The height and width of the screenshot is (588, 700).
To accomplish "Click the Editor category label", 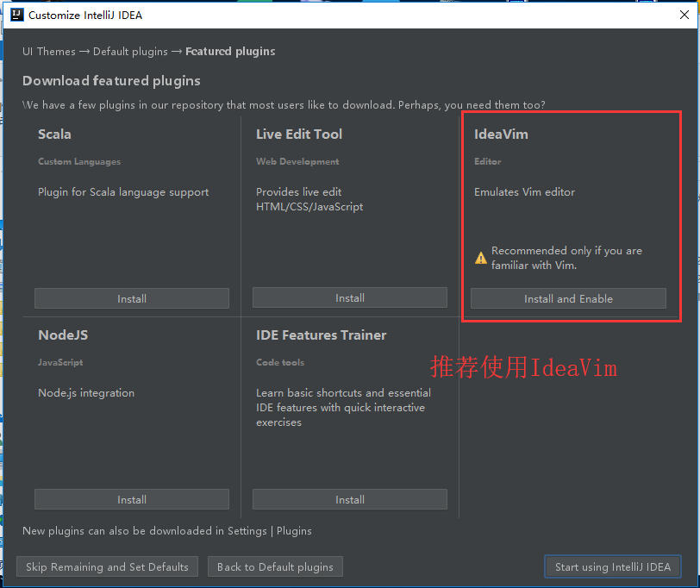I will [488, 161].
